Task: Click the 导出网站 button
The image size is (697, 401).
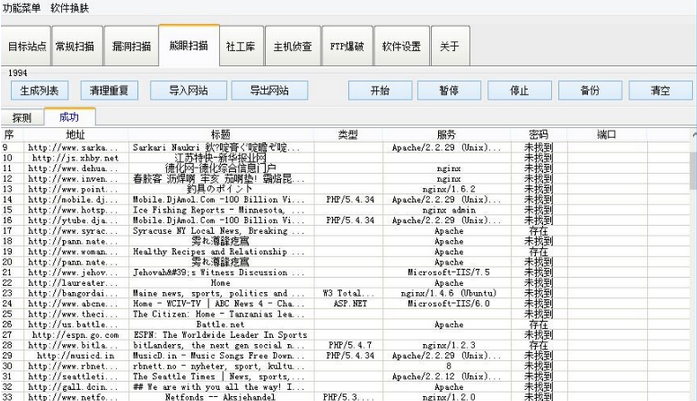Action: 270,90
